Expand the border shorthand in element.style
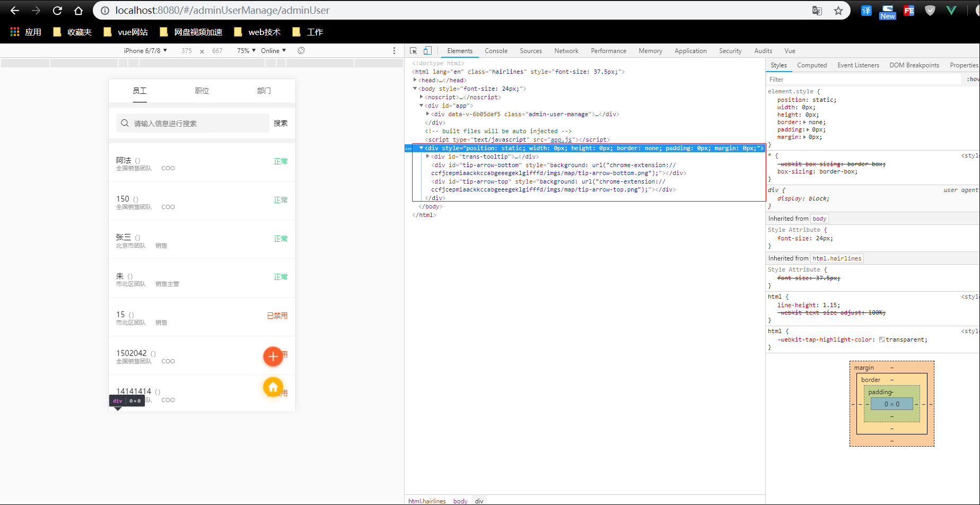The width and height of the screenshot is (980, 505). point(804,123)
